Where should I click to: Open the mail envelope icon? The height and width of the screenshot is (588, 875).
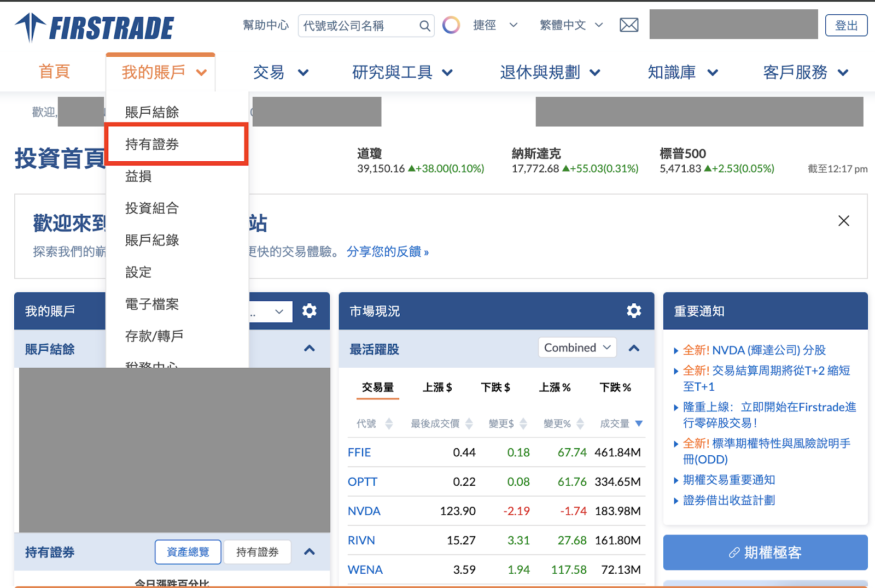tap(629, 25)
